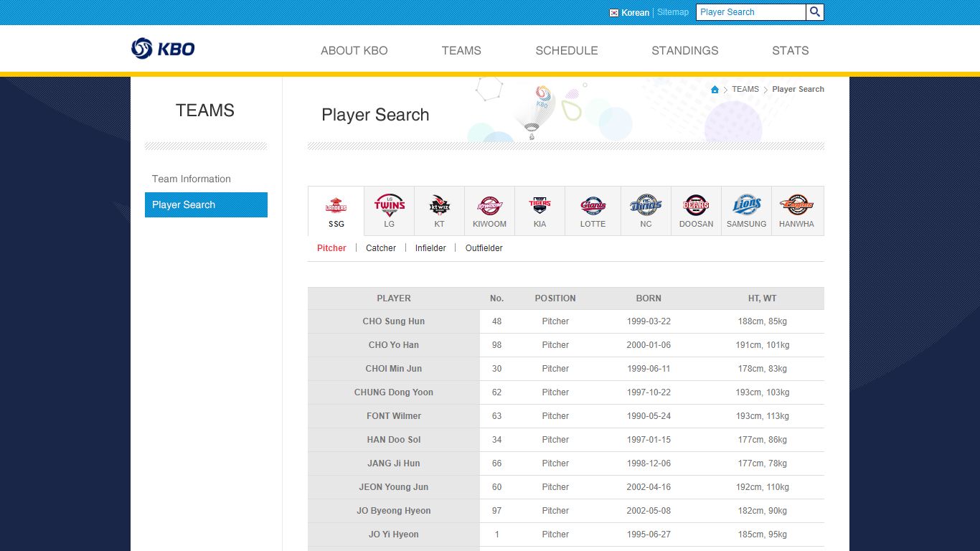Select the NC Dinos team logo
This screenshot has width=980, height=551.
click(646, 205)
